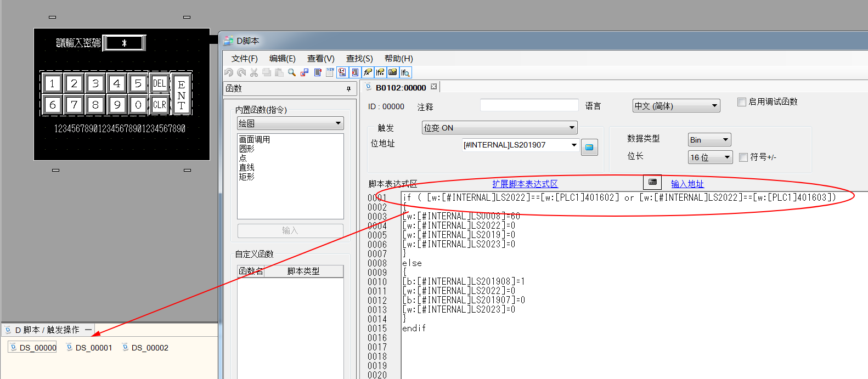
Task: Click the 注释 comment input field
Action: click(529, 105)
